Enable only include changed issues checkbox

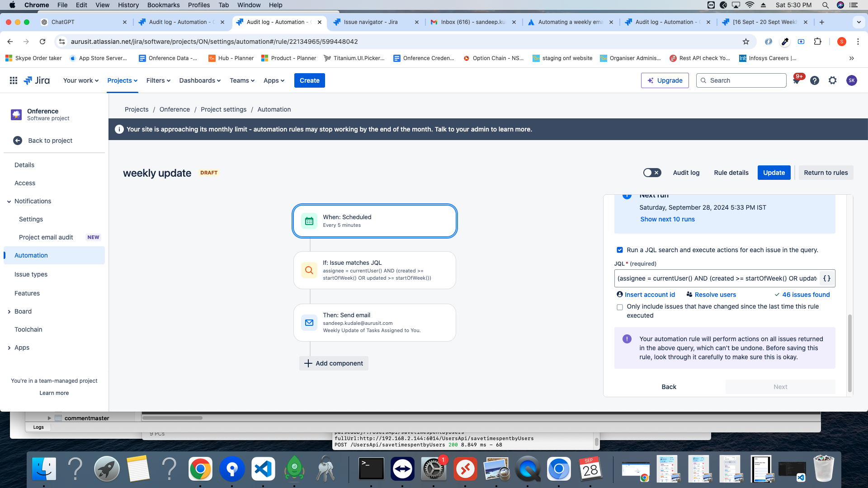619,307
